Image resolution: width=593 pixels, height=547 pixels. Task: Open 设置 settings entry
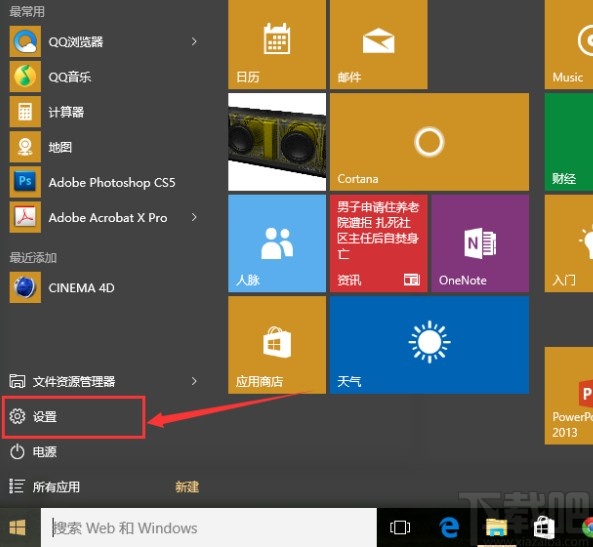73,417
